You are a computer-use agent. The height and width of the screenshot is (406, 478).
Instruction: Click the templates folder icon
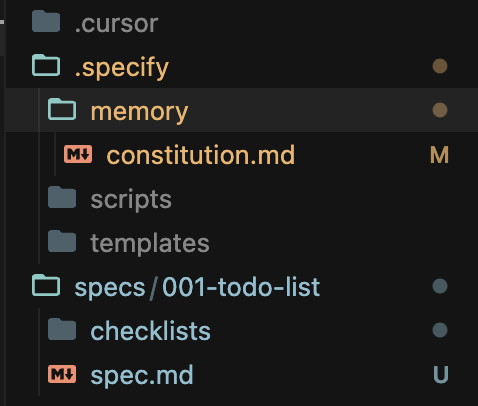coord(62,241)
